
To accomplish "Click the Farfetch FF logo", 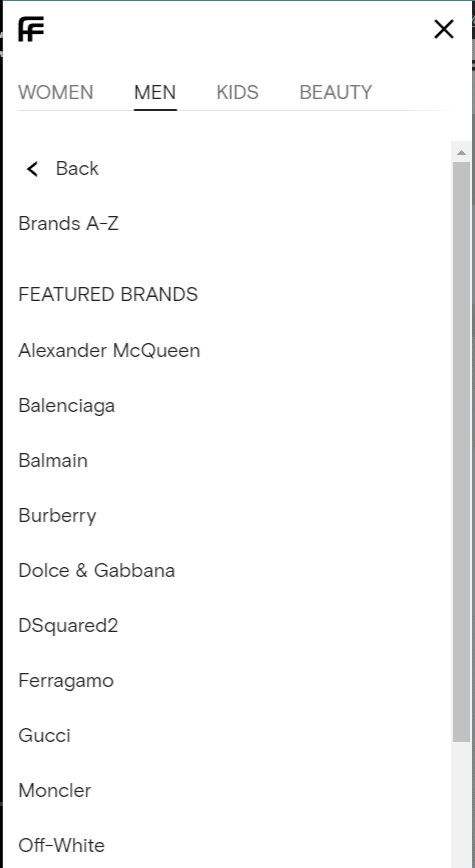I will click(31, 29).
